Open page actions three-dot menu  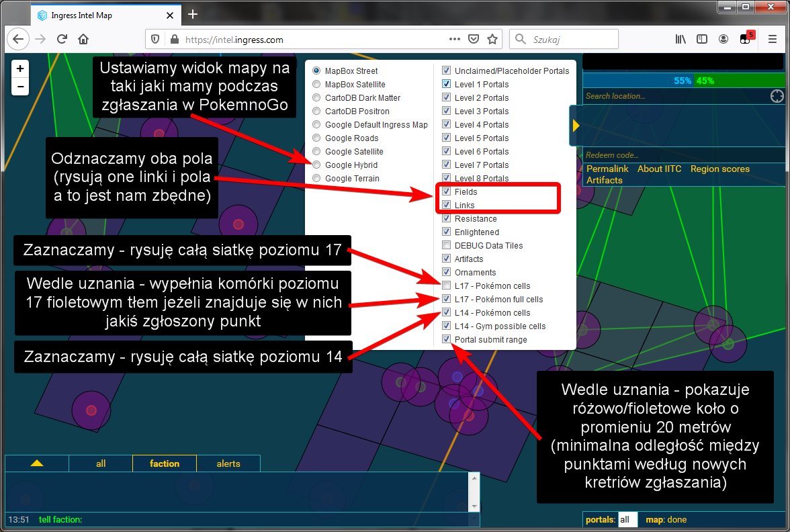(454, 39)
